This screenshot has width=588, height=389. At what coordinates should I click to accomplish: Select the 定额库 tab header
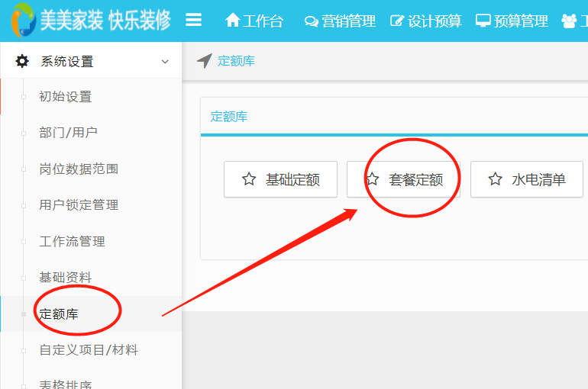(x=229, y=117)
